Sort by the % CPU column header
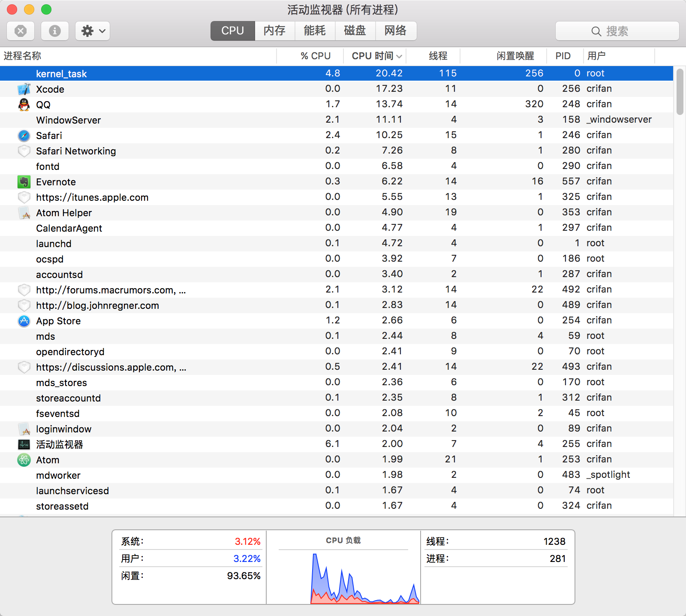 tap(310, 56)
